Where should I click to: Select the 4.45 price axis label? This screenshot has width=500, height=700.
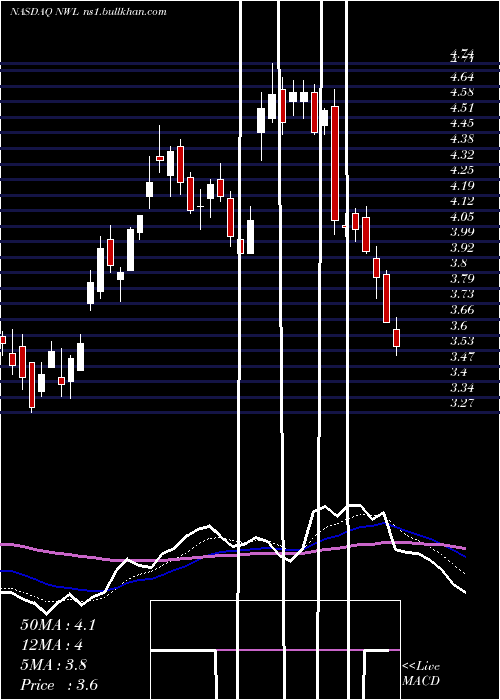462,123
